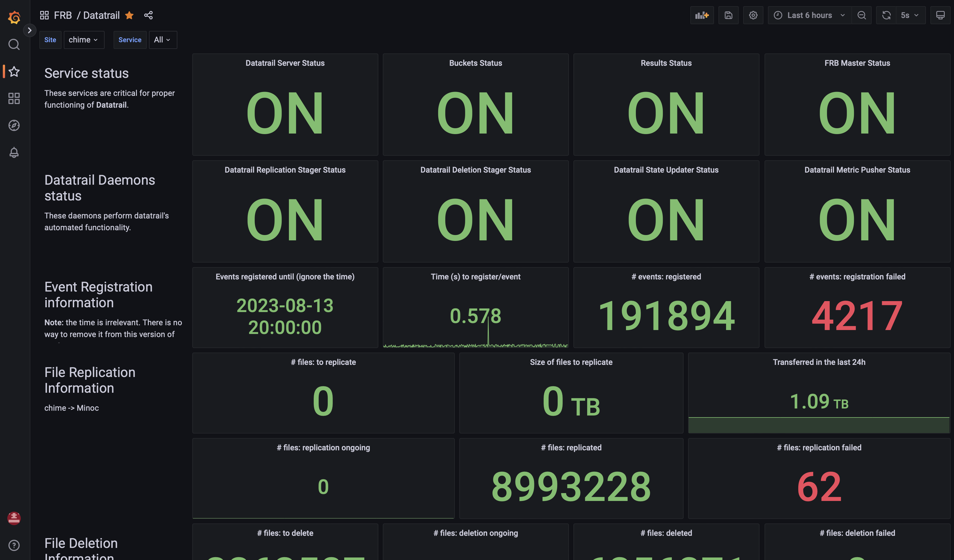Click the Site variable label
Image resolution: width=954 pixels, height=560 pixels.
click(50, 40)
